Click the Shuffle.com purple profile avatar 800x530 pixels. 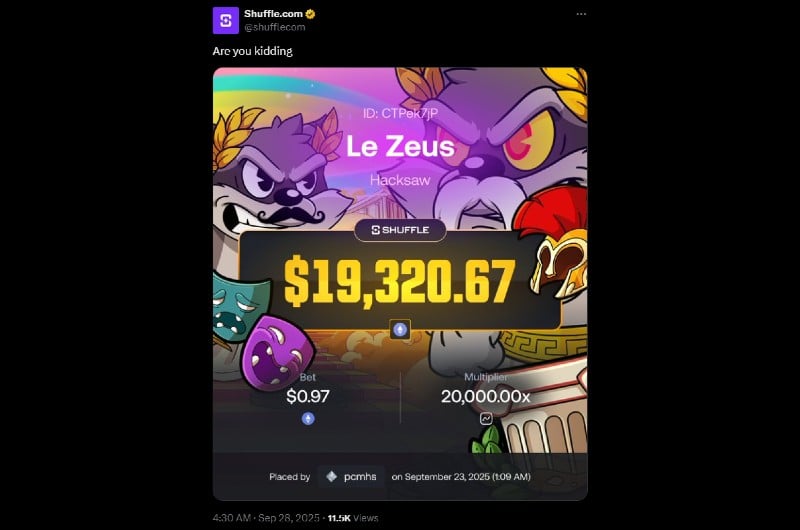coord(226,20)
